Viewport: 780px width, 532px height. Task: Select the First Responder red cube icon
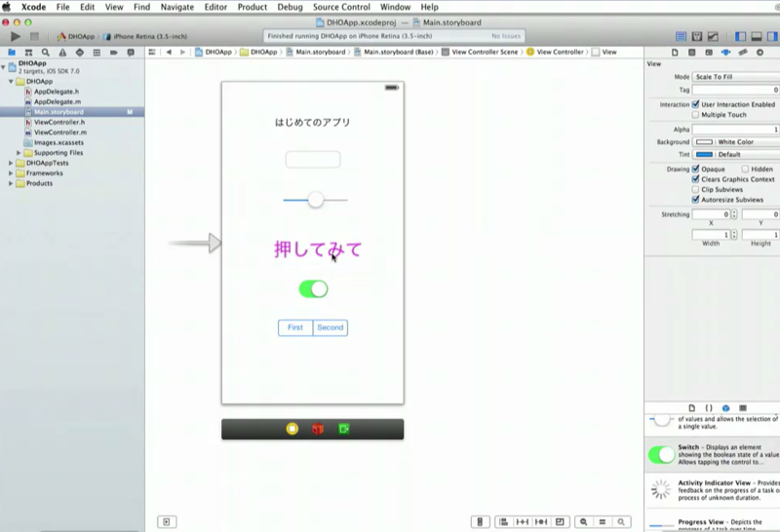pyautogui.click(x=318, y=429)
